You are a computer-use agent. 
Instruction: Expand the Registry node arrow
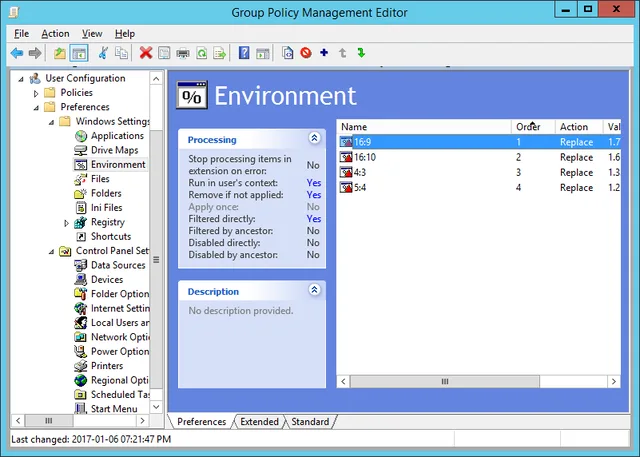coord(66,223)
